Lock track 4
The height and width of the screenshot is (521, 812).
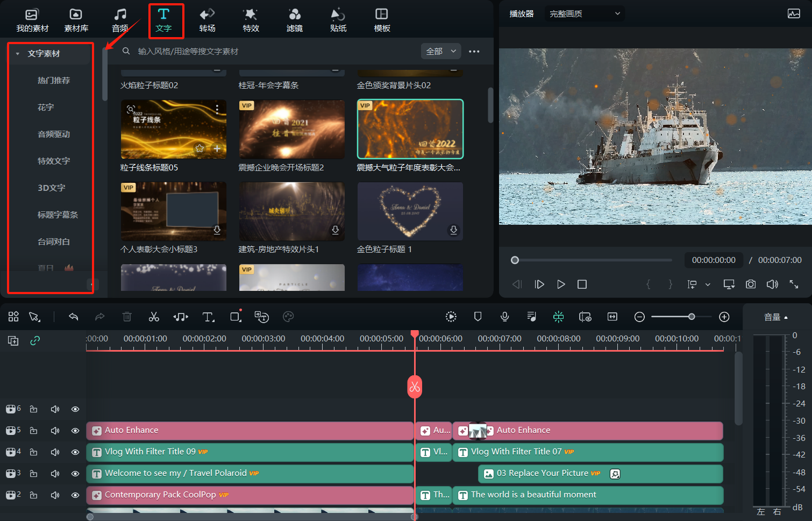(x=33, y=452)
